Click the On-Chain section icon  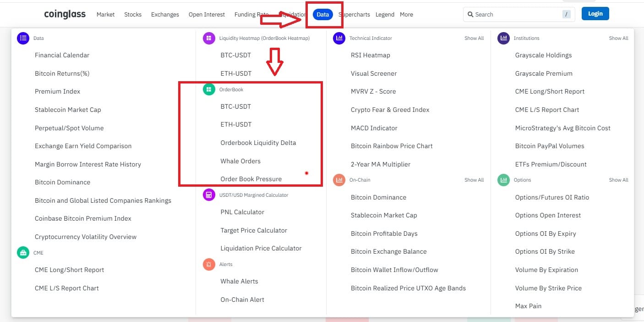[339, 180]
